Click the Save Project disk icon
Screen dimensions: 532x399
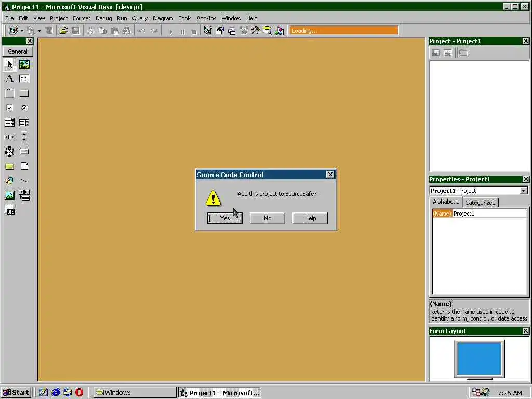point(76,31)
